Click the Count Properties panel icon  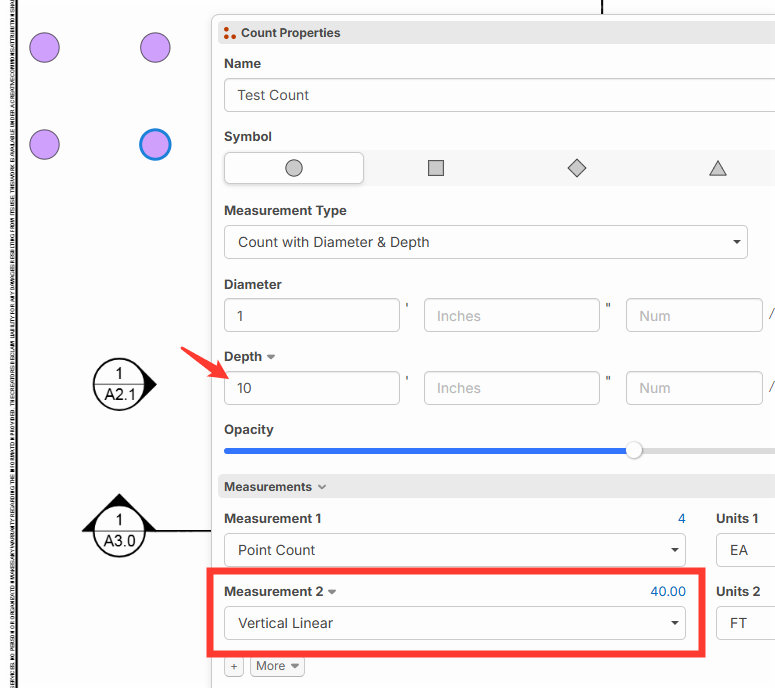(230, 33)
